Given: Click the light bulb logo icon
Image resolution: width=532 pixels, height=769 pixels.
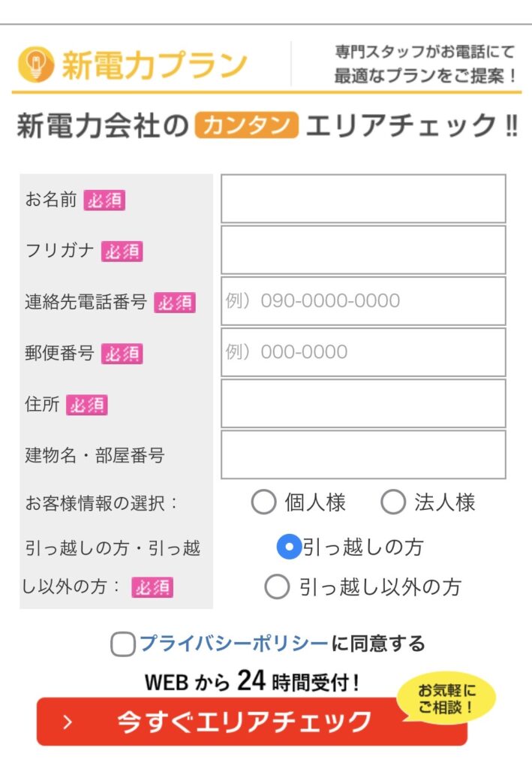Looking at the screenshot, I should 36,65.
